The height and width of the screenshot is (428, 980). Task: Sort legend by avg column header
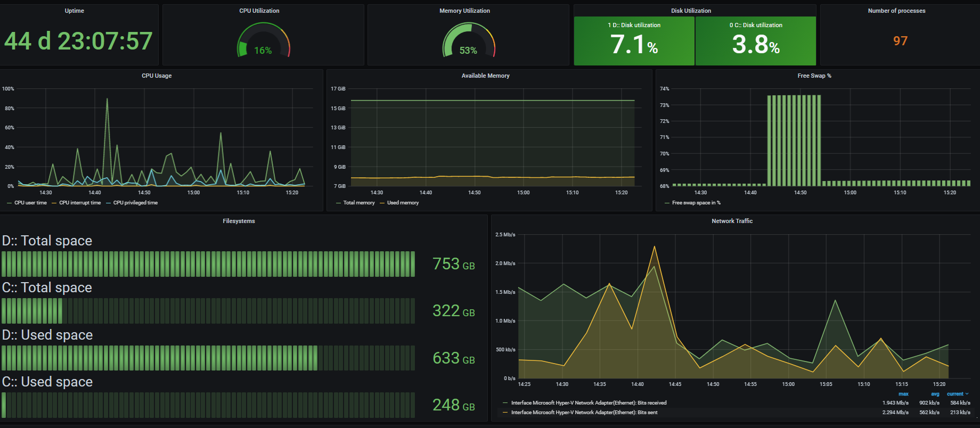coord(935,394)
